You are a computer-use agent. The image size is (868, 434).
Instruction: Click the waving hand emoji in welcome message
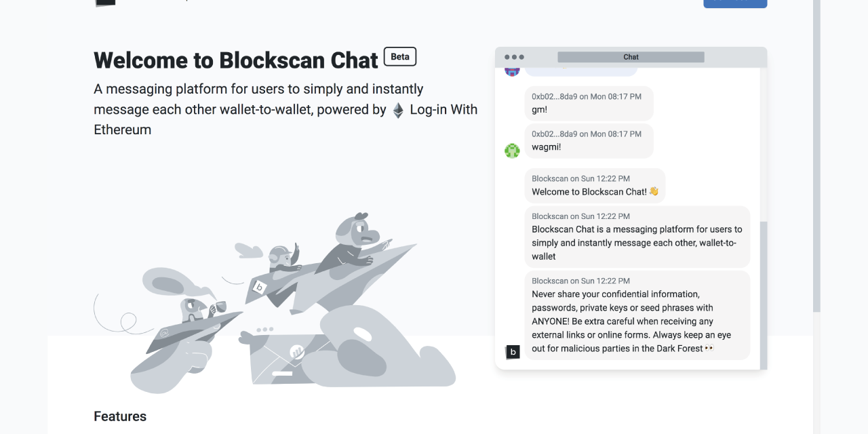(654, 191)
